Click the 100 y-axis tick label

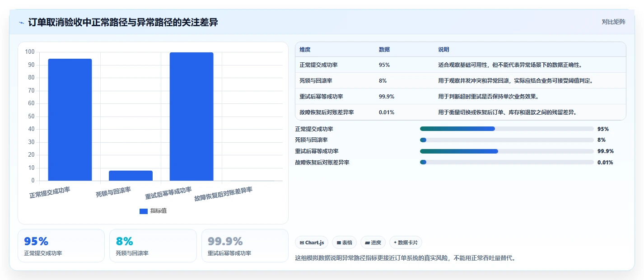click(30, 52)
